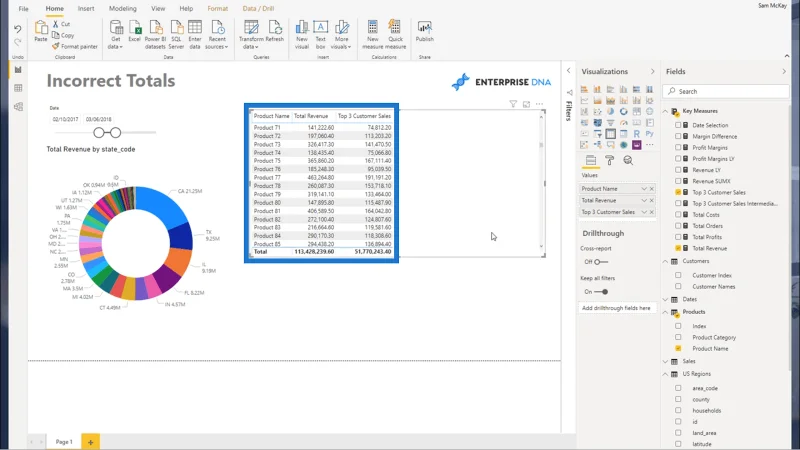The image size is (800, 450).
Task: Collapse the Customers table
Action: [x=665, y=261]
